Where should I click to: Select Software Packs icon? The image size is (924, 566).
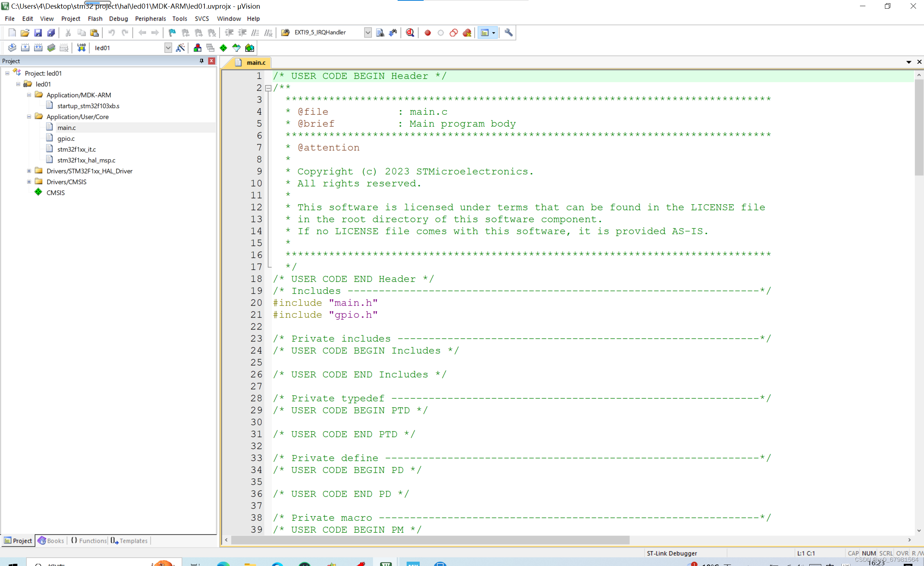[236, 48]
